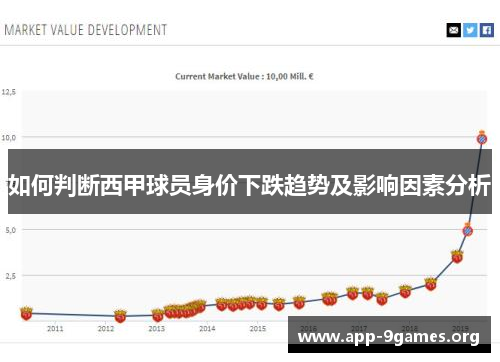Click the '10,0' y-axis label
This screenshot has width=500, height=362.
[x=9, y=138]
